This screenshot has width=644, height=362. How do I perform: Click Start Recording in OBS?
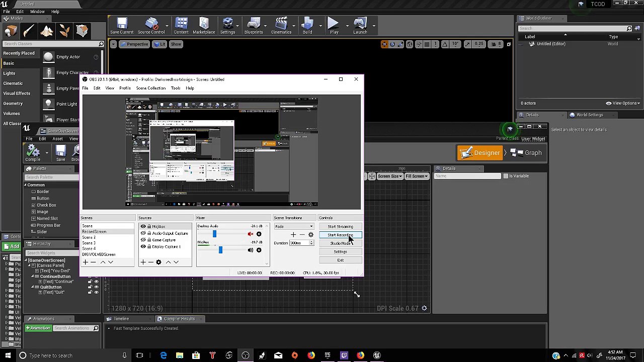[340, 235]
